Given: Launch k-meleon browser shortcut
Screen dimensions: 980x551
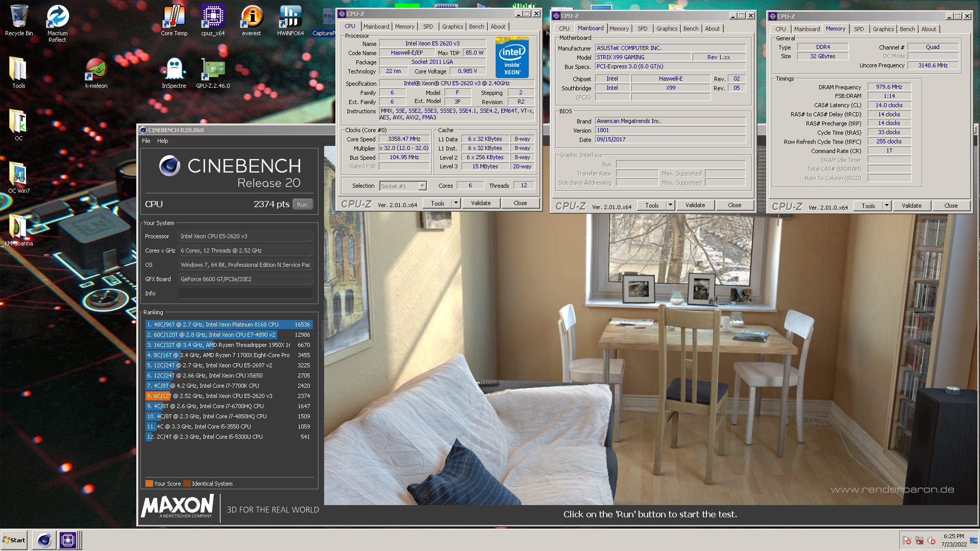Looking at the screenshot, I should click(96, 72).
